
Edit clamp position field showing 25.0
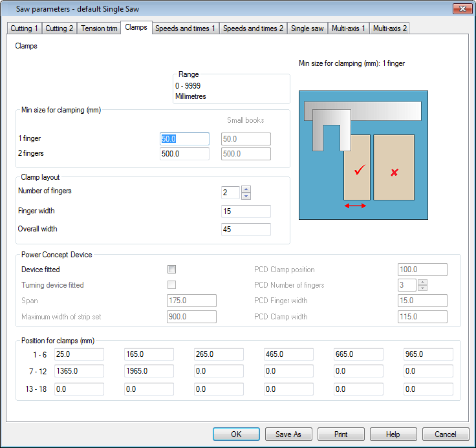point(80,354)
